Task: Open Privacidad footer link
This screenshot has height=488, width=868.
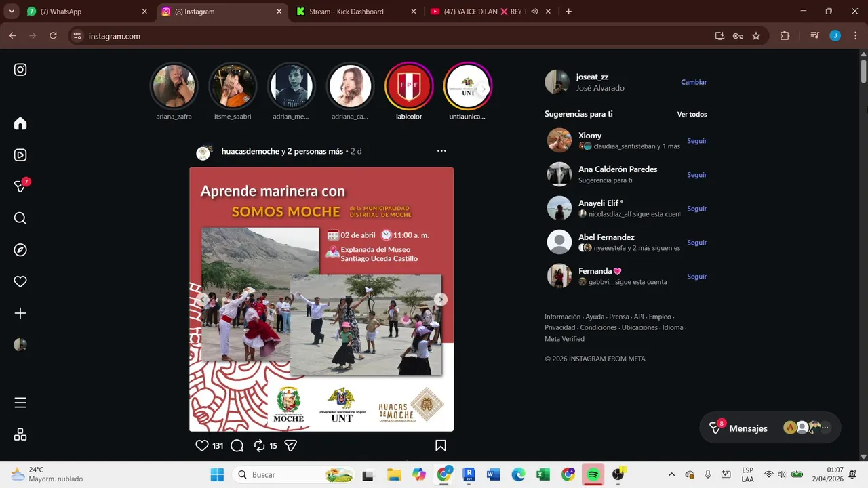Action: point(559,327)
